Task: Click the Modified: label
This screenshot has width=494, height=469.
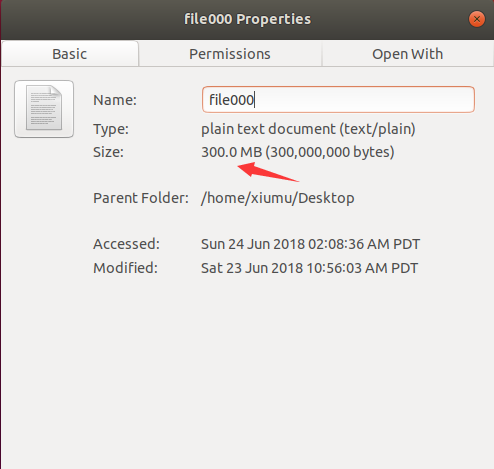Action: 125,268
